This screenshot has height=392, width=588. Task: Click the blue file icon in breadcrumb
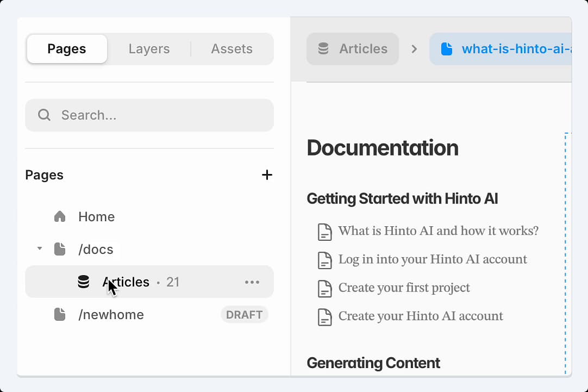[x=446, y=49]
